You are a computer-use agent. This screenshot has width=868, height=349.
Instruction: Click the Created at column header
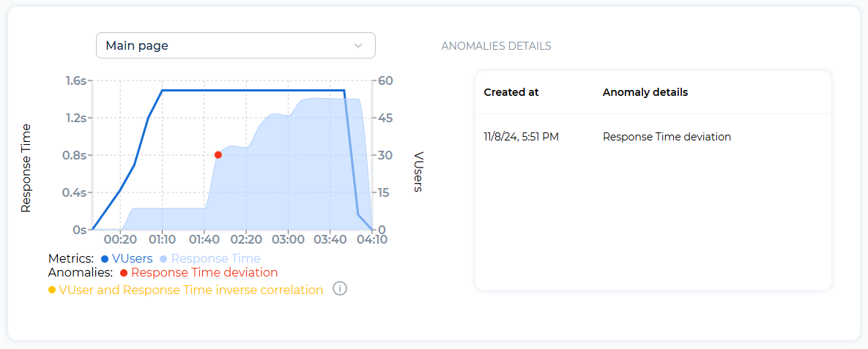point(511,92)
